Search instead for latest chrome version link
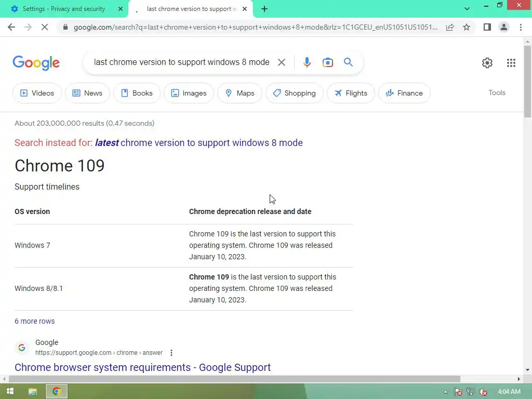Screen dimensions: 532x399 (198, 143)
